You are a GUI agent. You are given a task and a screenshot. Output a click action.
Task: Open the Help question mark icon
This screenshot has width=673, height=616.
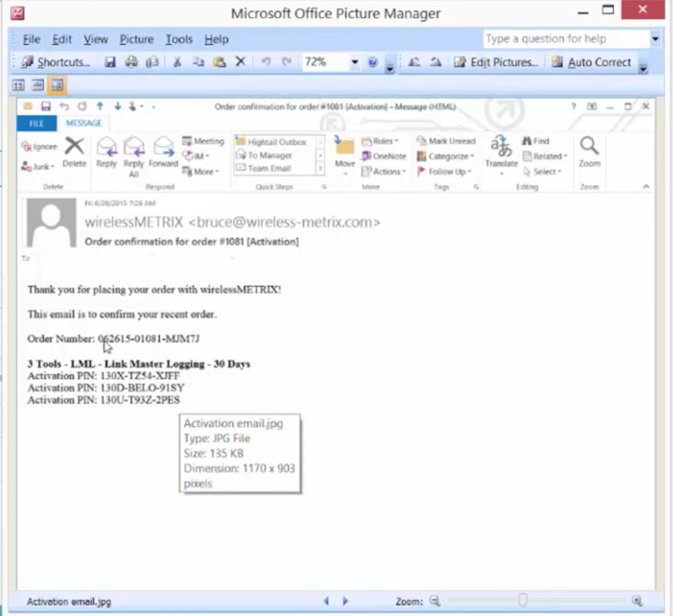[373, 63]
